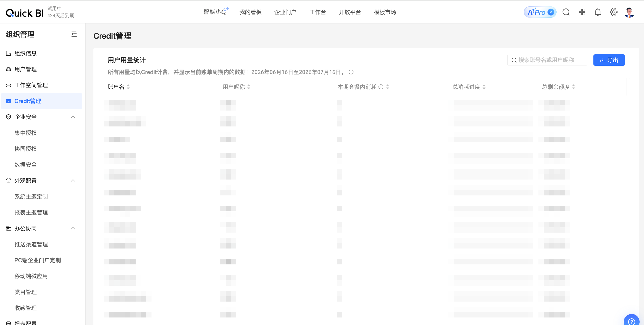Screen dimensions: 644x325
Task: Collapse the 企业安全 section
Action: pyautogui.click(x=73, y=117)
